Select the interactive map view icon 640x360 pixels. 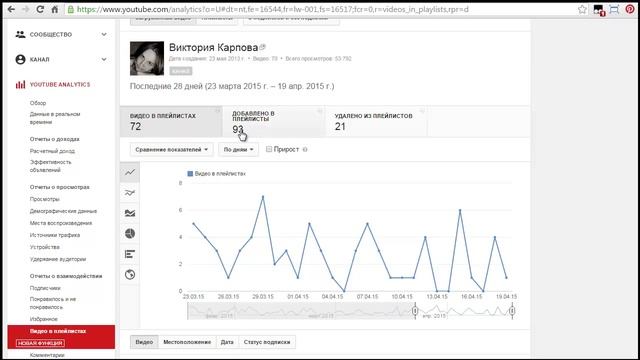[x=130, y=274]
